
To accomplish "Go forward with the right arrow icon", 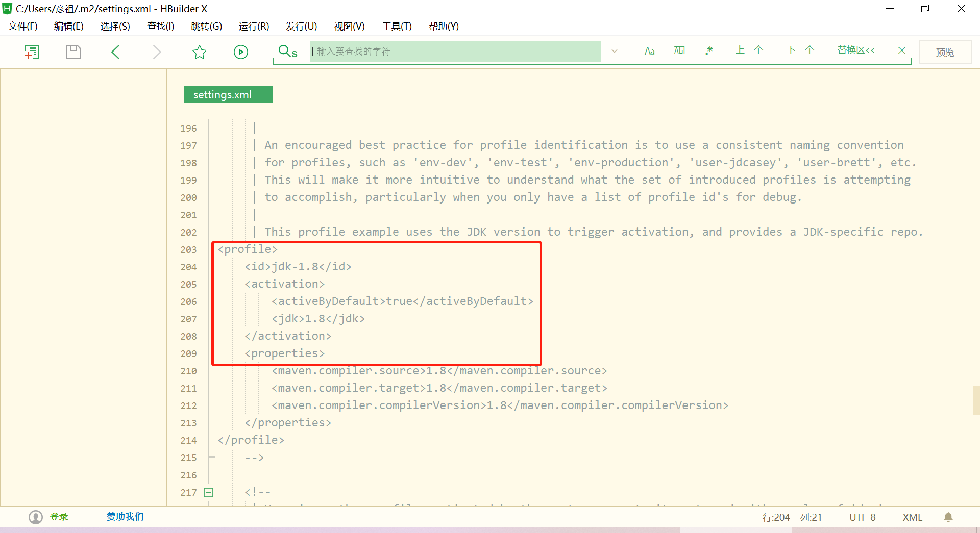I will click(157, 52).
